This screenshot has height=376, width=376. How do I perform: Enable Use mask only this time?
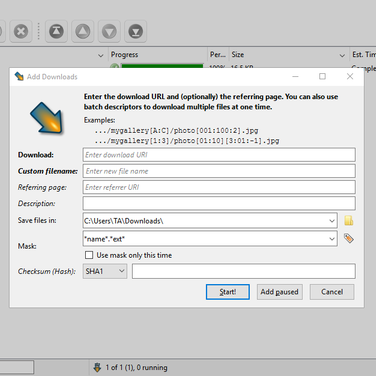pyautogui.click(x=89, y=255)
